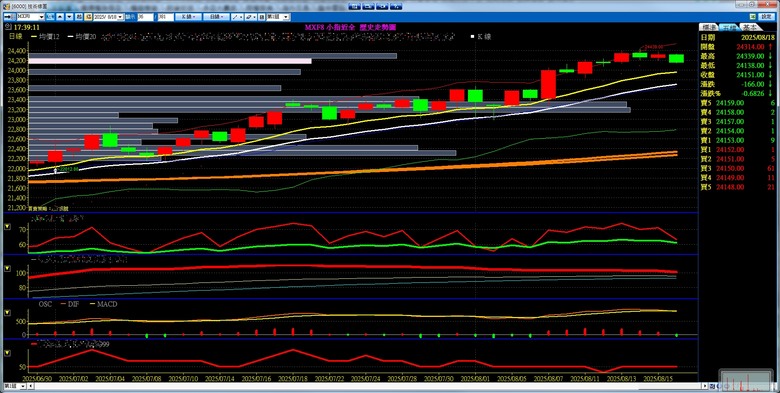Click the latest green candlestick on the chart

pyautogui.click(x=676, y=59)
